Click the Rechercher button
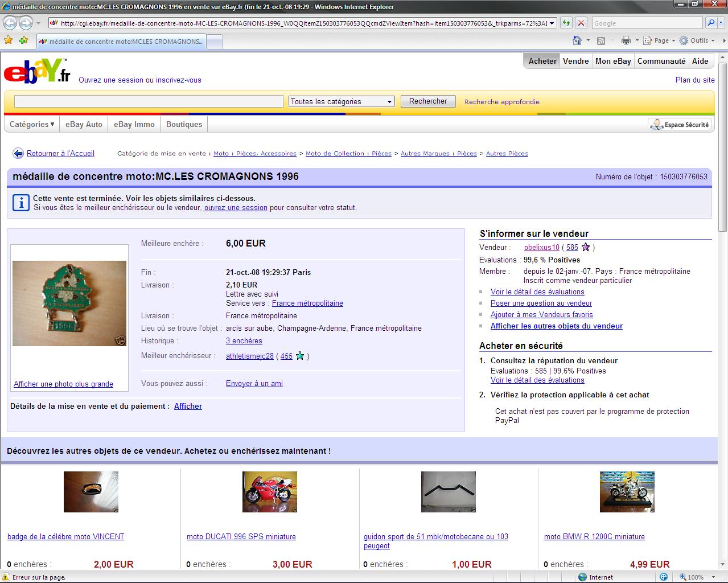This screenshot has height=583, width=728. 428,101
